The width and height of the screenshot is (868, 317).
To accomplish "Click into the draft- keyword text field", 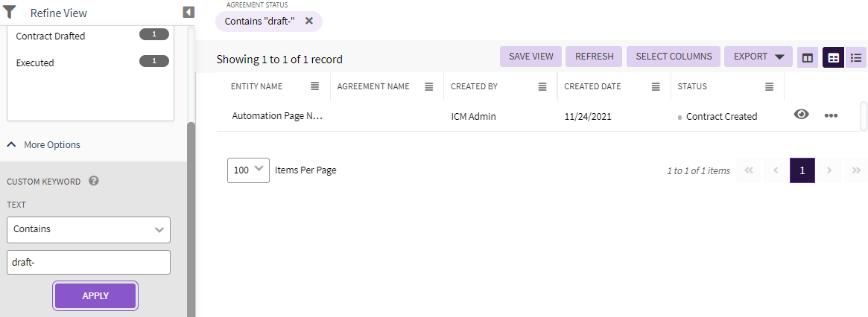I will pos(89,262).
